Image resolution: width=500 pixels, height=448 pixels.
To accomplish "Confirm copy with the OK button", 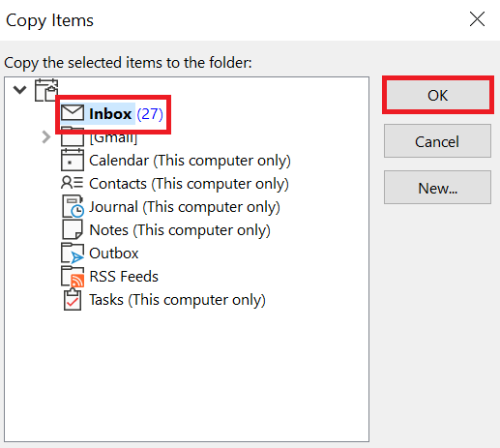I will tap(437, 95).
